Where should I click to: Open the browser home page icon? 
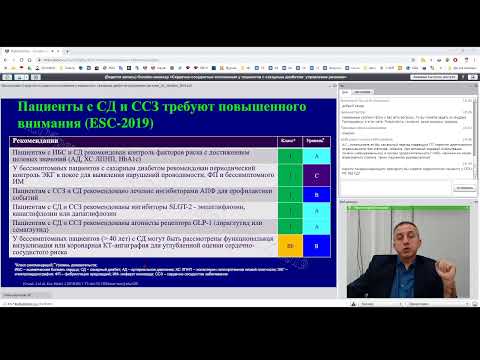(x=29, y=60)
